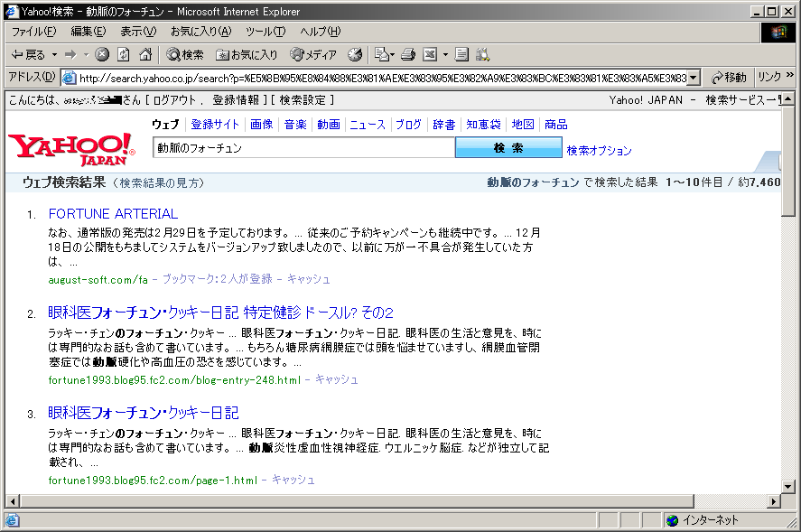Screen dimensions: 801x532
Task: Print the page with printer icon
Action: (407, 54)
